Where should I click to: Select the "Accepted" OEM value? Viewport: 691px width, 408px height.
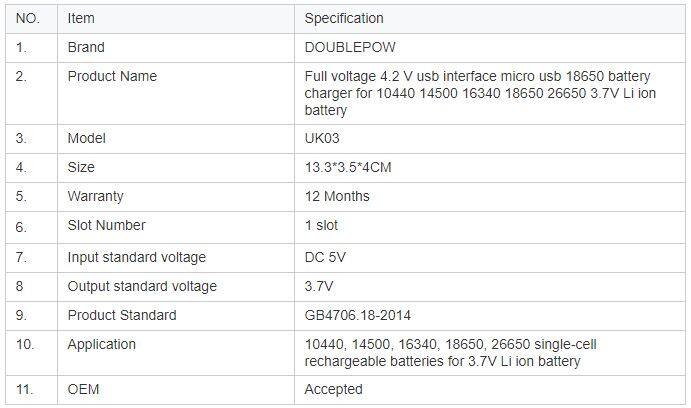334,389
